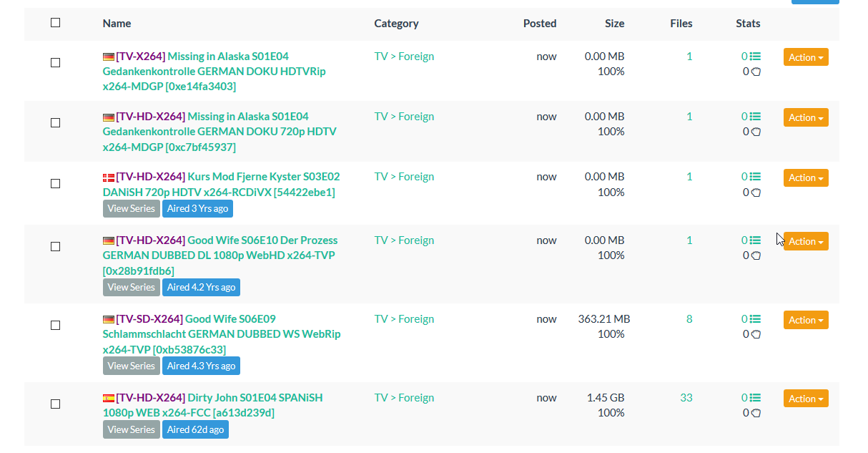Image resolution: width=868 pixels, height=453 pixels.
Task: Click the Name column header
Action: 117,24
